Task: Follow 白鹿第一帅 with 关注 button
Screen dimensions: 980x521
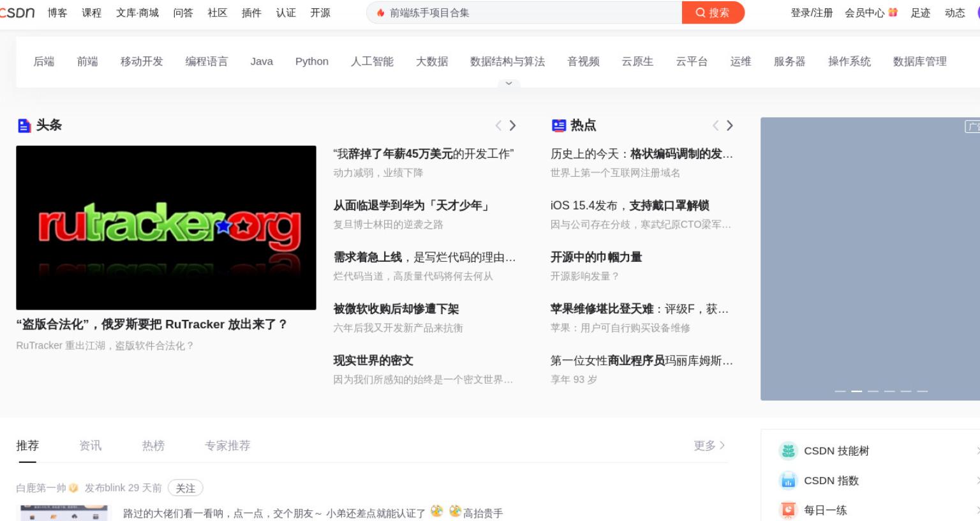Action: tap(186, 488)
